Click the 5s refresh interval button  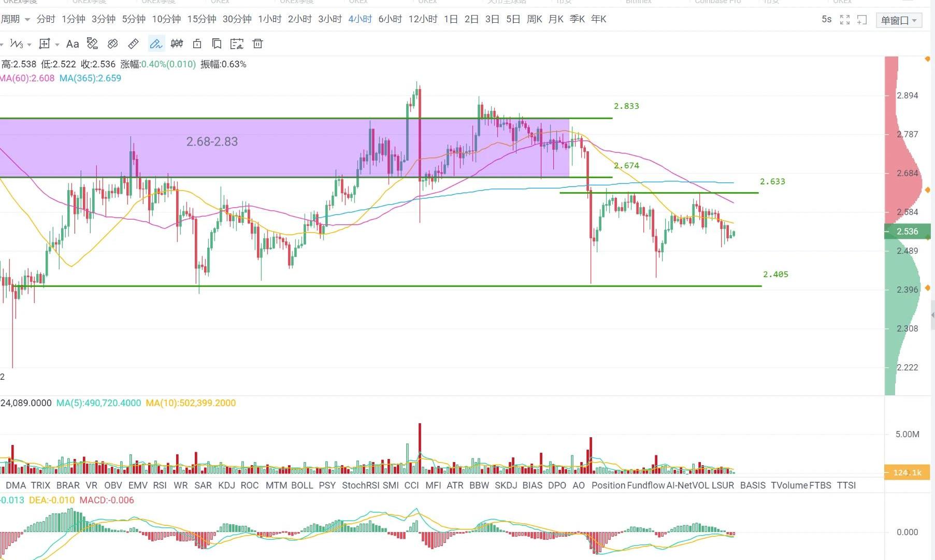click(x=826, y=19)
